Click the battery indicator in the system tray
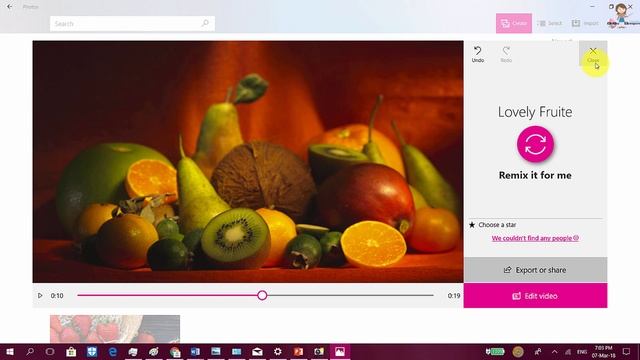 (x=496, y=351)
